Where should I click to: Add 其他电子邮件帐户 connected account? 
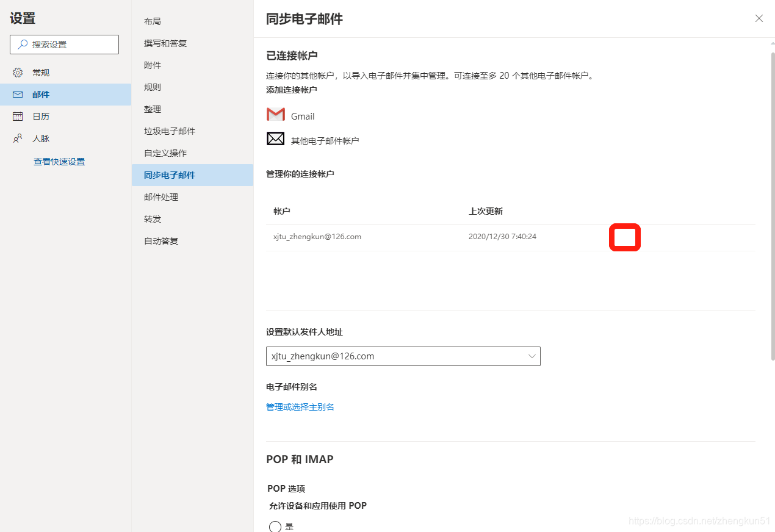313,140
